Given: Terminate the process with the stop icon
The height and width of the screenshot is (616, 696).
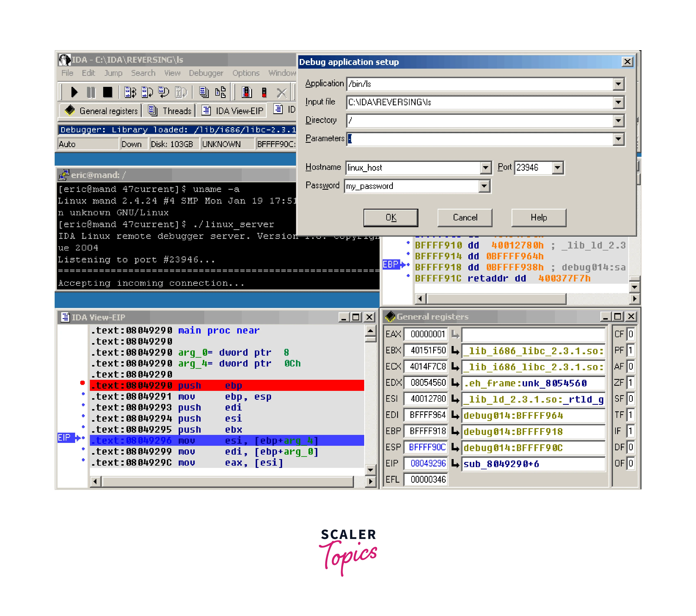Looking at the screenshot, I should [108, 92].
